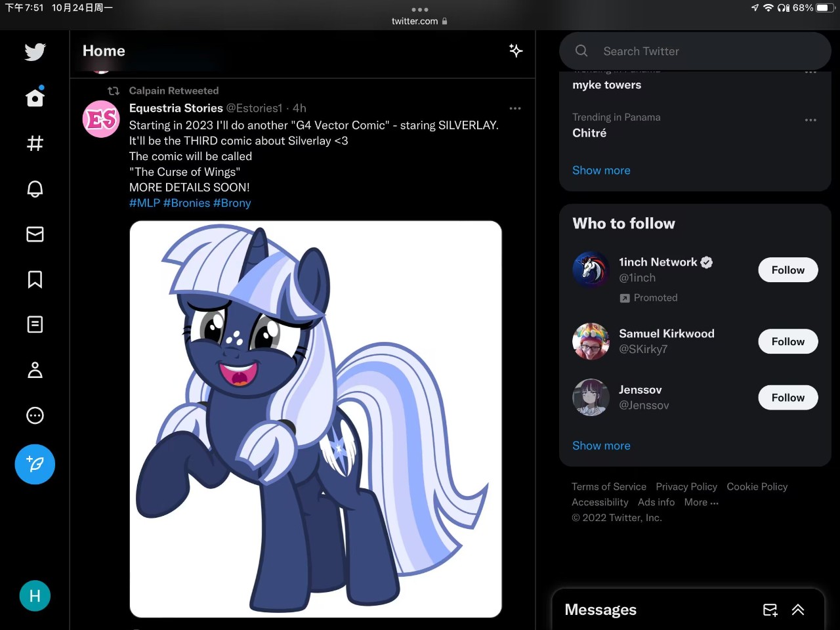This screenshot has height=630, width=840.
Task: Expand the More footer links menu
Action: (701, 502)
